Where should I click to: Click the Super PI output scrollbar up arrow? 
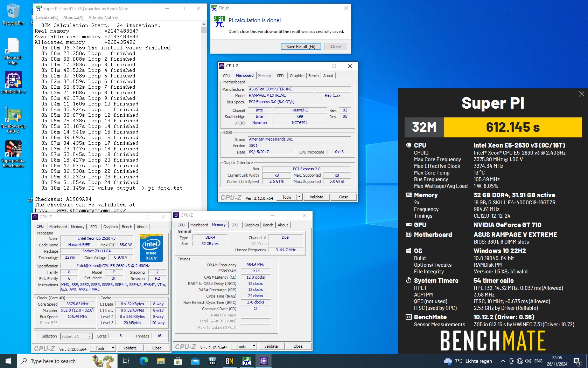[204, 24]
